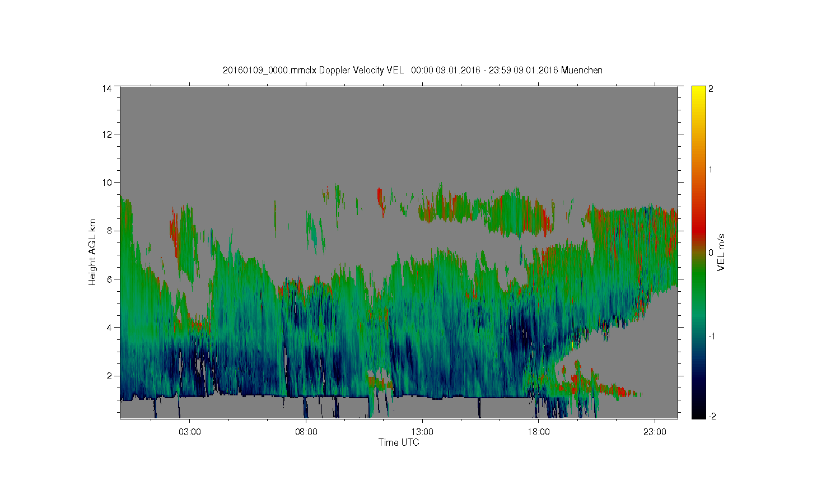Click the '8' height tick label
Viewport: 840px width, 504px height.
pyautogui.click(x=109, y=231)
